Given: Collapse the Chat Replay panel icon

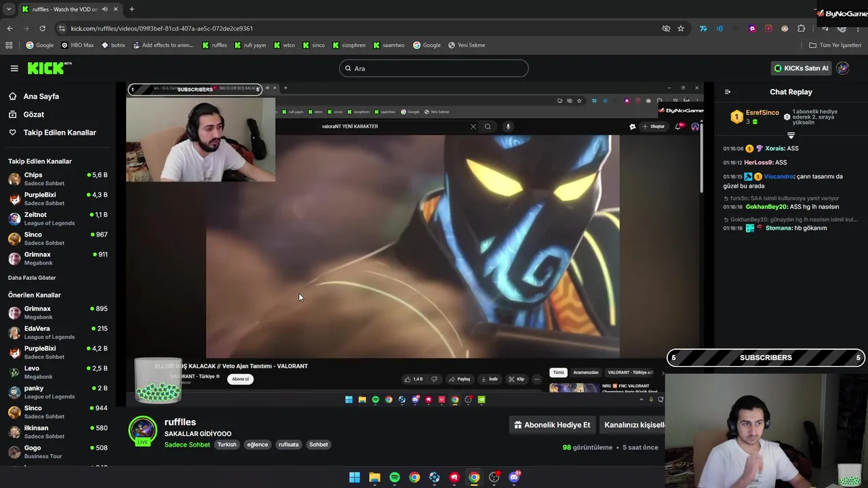Looking at the screenshot, I should click(x=728, y=92).
